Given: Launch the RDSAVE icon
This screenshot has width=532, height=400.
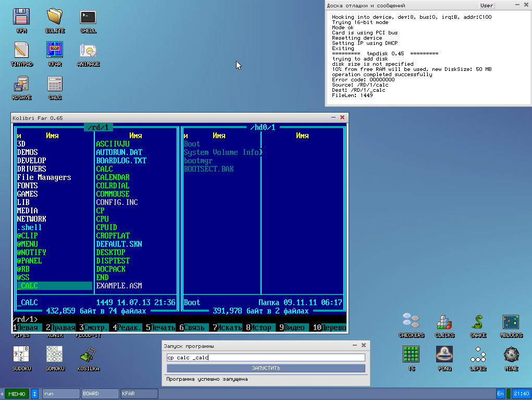Looking at the screenshot, I should pos(21,84).
